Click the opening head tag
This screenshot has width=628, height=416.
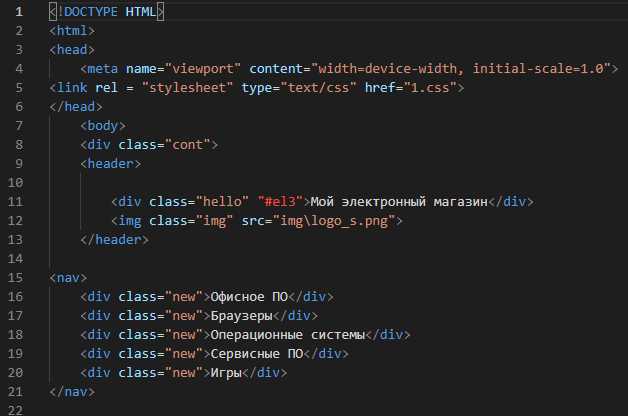click(72, 50)
